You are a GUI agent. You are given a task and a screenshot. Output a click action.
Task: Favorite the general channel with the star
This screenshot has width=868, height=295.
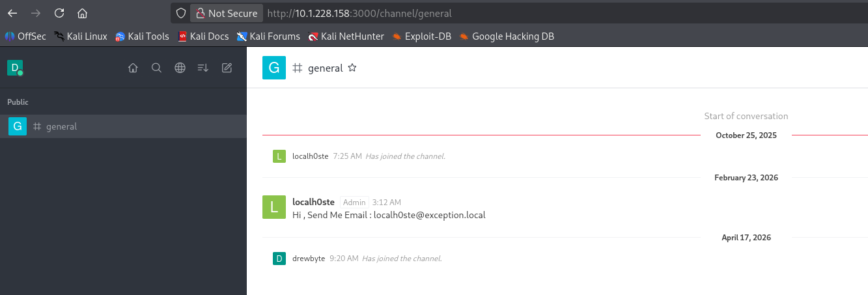352,68
